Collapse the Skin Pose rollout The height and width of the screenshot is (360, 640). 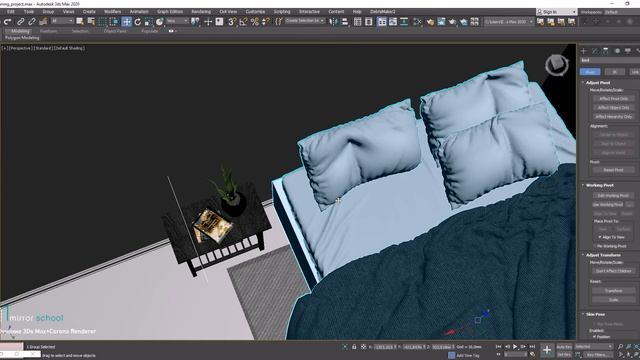[596, 314]
